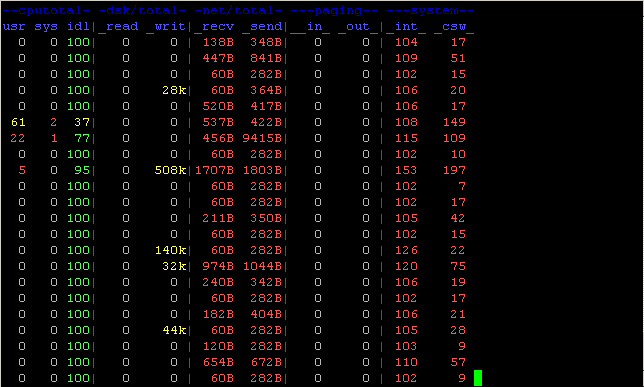The height and width of the screenshot is (387, 644).
Task: Select the send value 672B
Action: (266, 362)
